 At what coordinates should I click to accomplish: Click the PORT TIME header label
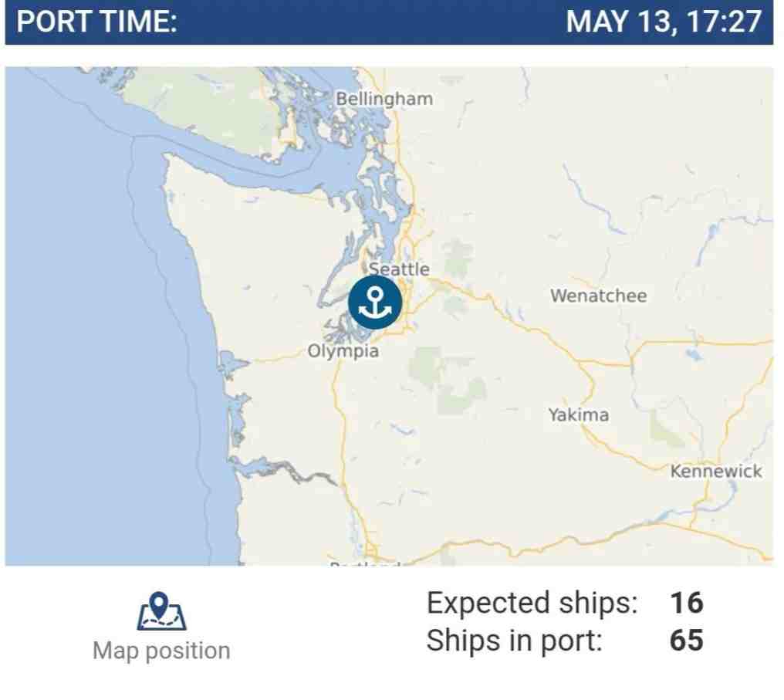coord(97,22)
